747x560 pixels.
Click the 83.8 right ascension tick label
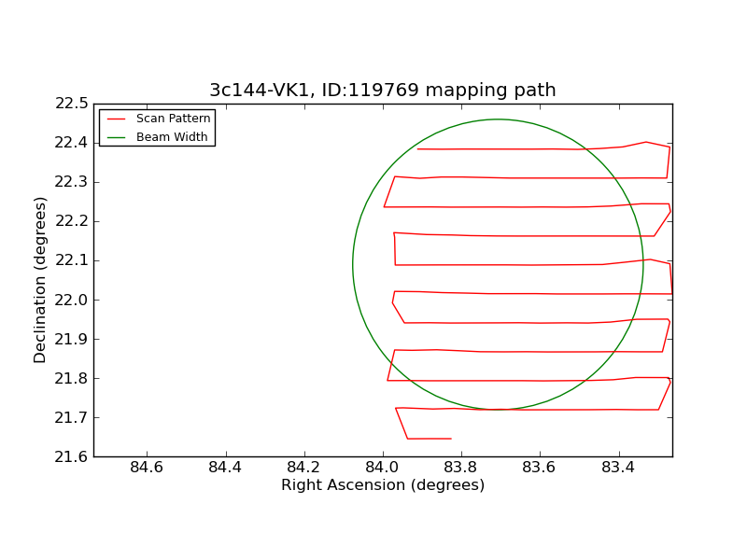pyautogui.click(x=460, y=468)
